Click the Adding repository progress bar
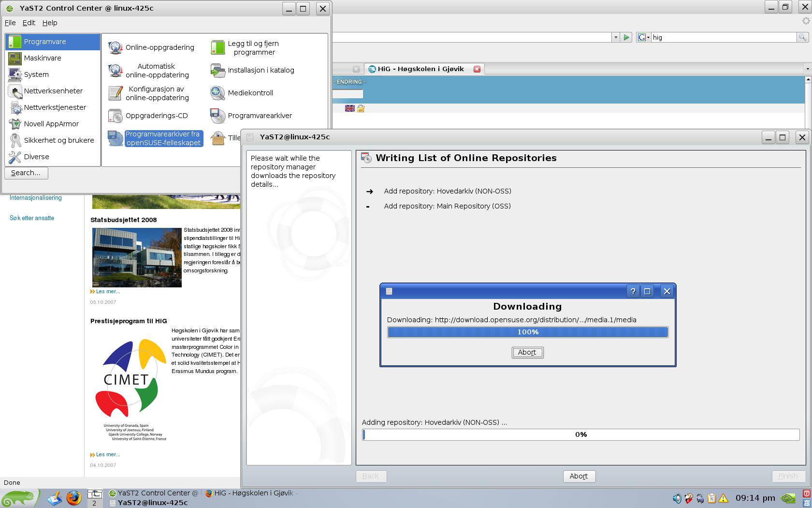812x508 pixels. tap(581, 434)
